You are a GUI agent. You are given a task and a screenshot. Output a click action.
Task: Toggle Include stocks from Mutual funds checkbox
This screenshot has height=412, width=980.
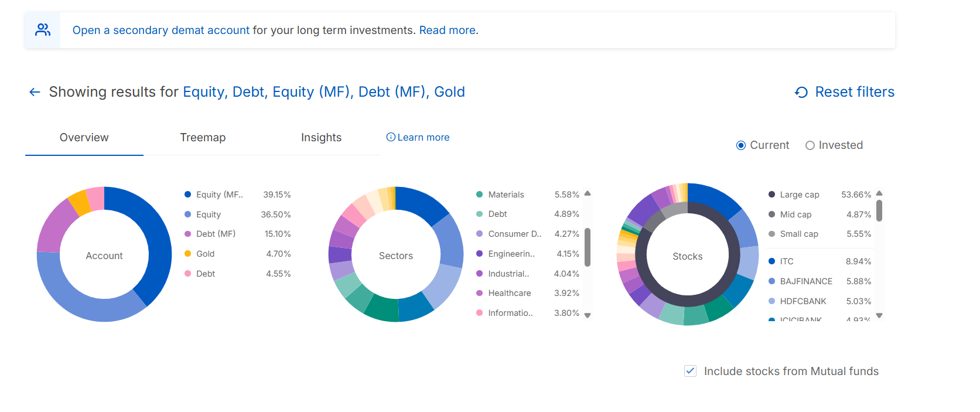point(690,371)
